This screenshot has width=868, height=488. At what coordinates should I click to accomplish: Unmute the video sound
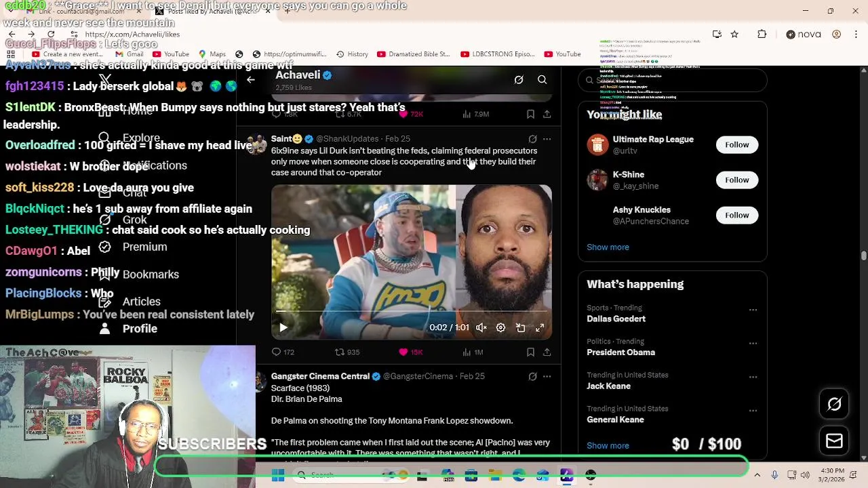pos(481,328)
